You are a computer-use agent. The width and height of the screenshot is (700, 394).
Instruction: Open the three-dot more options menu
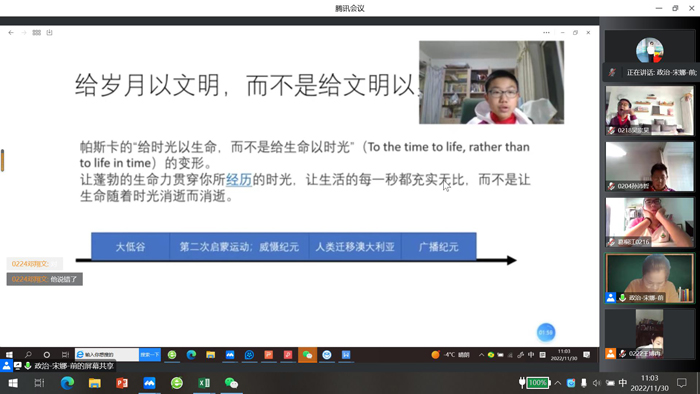546,33
